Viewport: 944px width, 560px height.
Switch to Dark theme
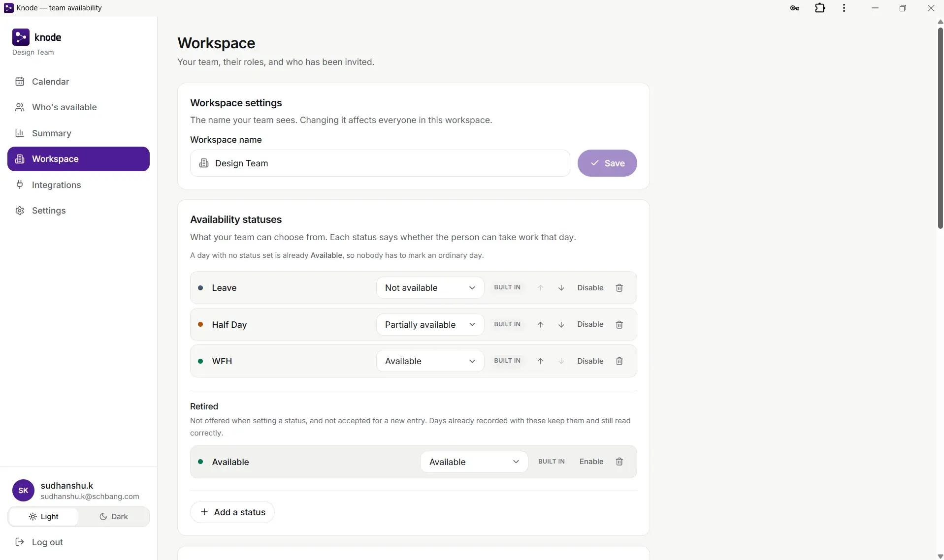(113, 517)
